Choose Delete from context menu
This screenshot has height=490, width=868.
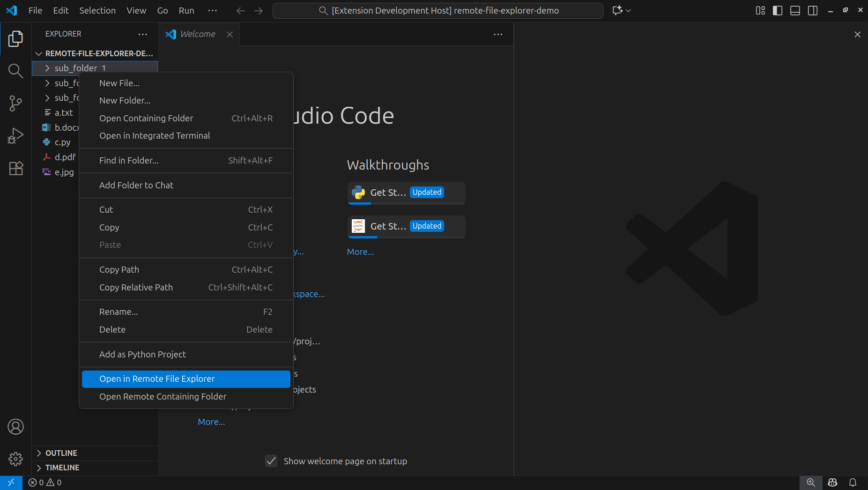[186, 329]
